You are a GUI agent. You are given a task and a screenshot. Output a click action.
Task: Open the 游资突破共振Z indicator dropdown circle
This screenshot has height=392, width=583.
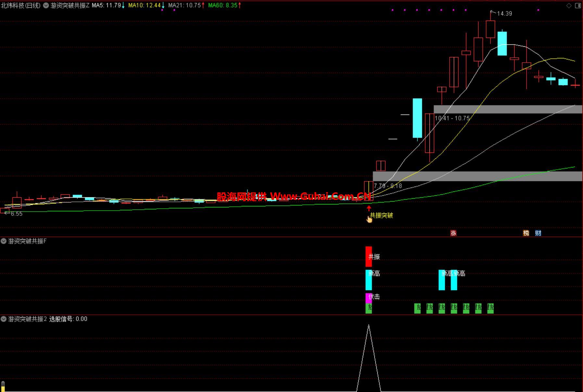(46, 5)
